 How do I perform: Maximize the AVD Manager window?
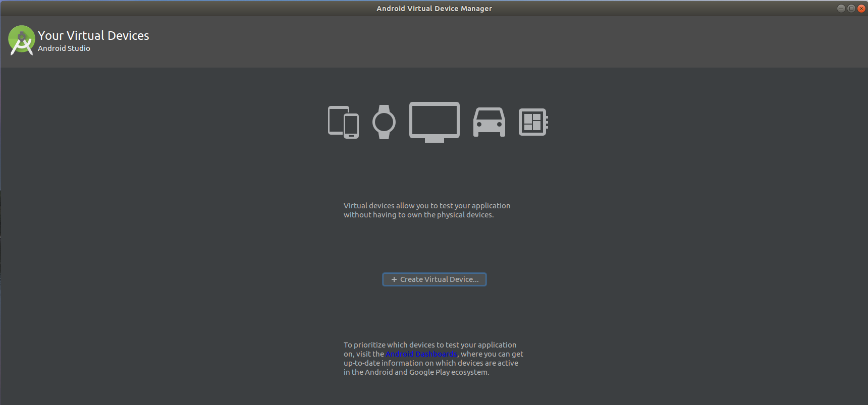coord(851,8)
